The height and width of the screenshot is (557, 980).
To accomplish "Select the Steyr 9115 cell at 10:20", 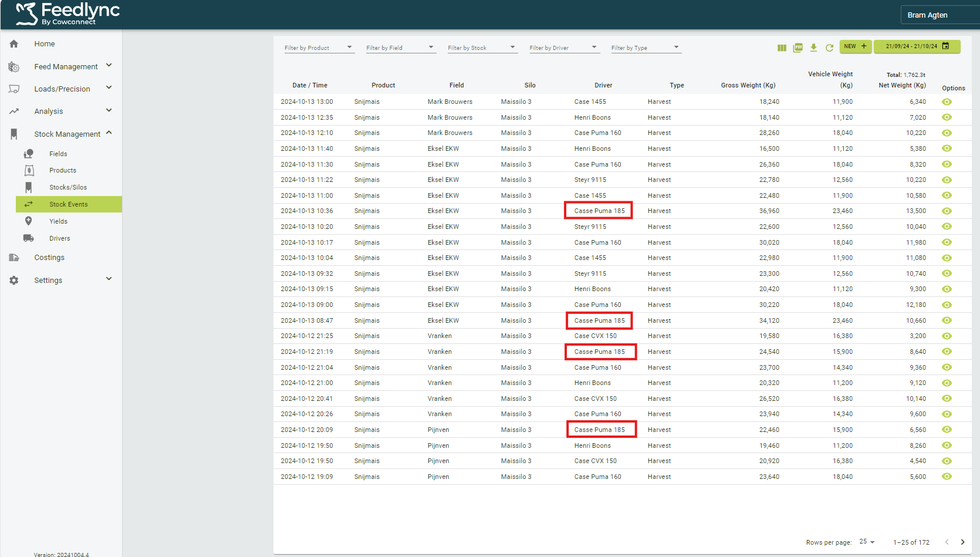I will click(590, 227).
